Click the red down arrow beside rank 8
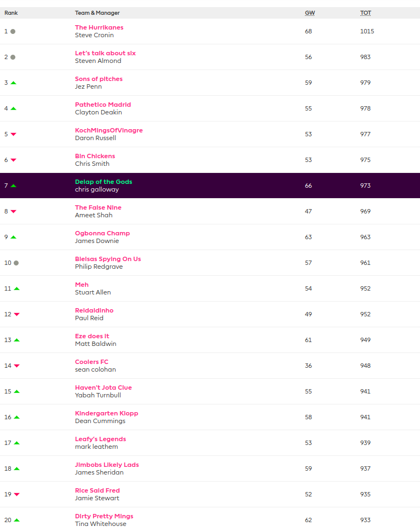The image size is (420, 532). pyautogui.click(x=13, y=211)
